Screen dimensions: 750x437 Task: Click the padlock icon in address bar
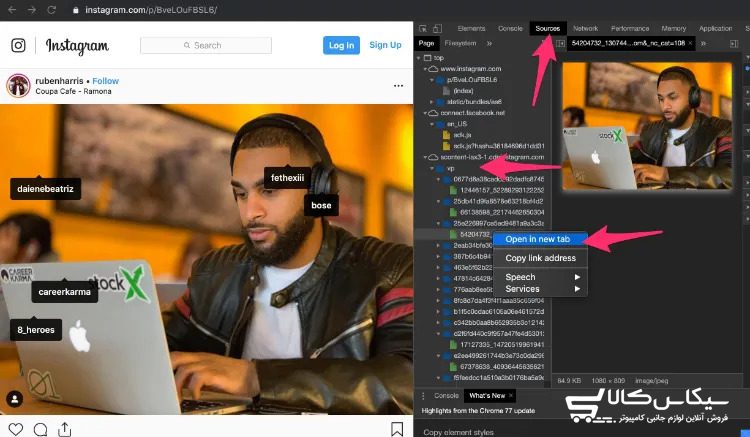76,10
